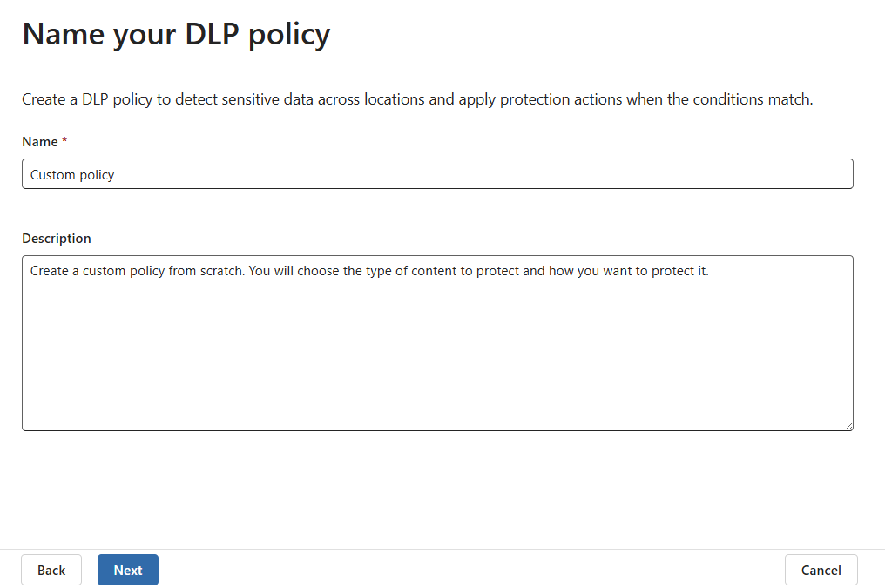The height and width of the screenshot is (588, 885).
Task: Click the whitespace between Name and Description fields
Action: [436, 212]
